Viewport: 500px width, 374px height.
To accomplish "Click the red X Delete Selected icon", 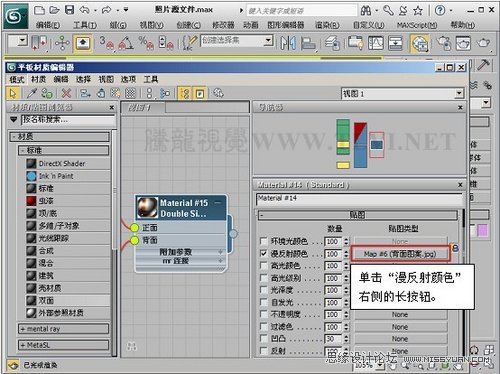I will click(66, 93).
